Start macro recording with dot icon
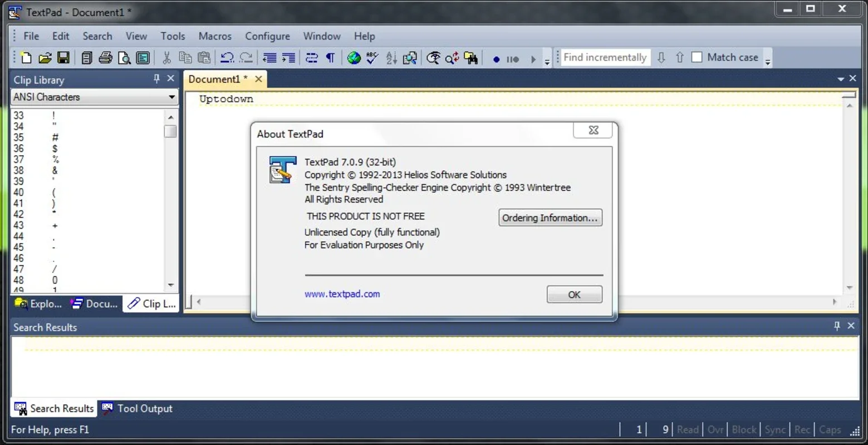Screen dimensions: 868x445 (x=496, y=59)
